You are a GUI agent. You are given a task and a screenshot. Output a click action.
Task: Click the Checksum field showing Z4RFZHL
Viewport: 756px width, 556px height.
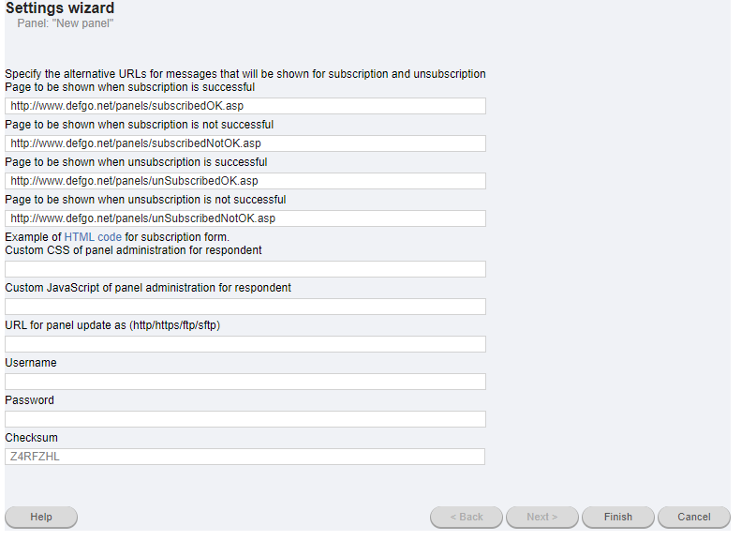tap(245, 457)
